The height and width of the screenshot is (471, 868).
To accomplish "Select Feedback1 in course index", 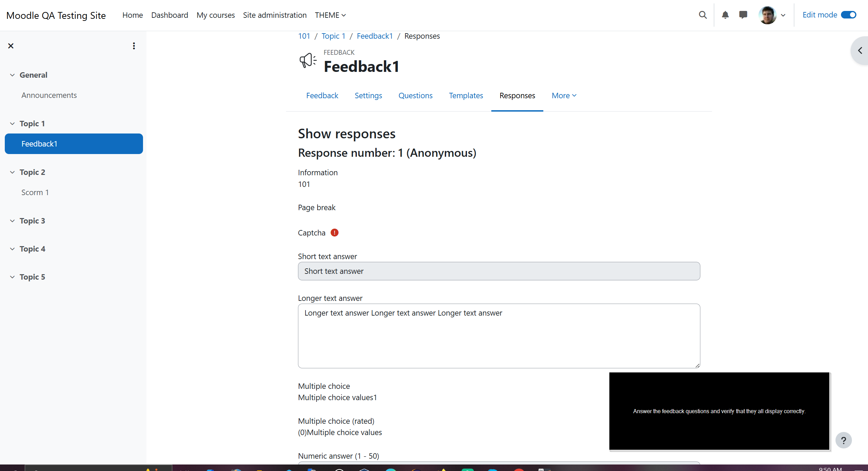I will pos(74,144).
